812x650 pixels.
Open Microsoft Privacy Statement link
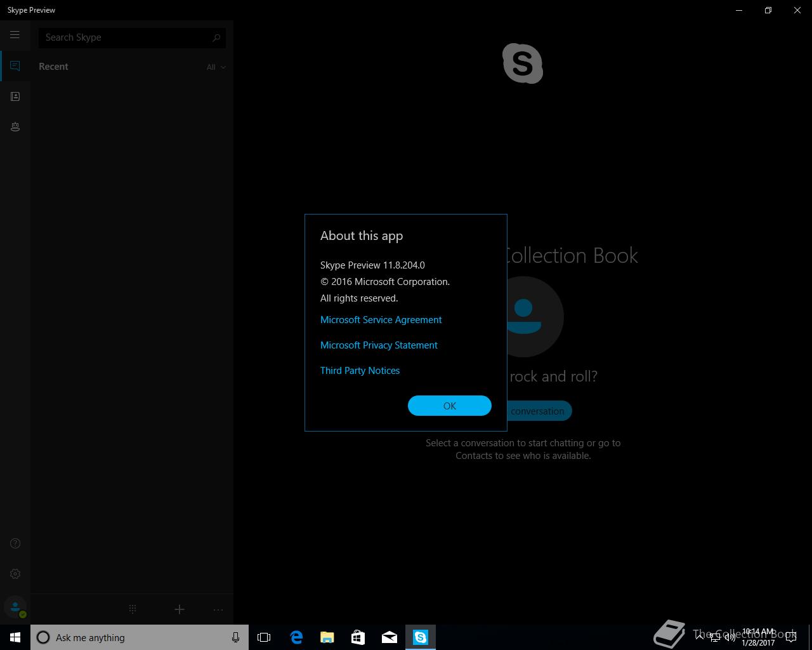tap(379, 345)
